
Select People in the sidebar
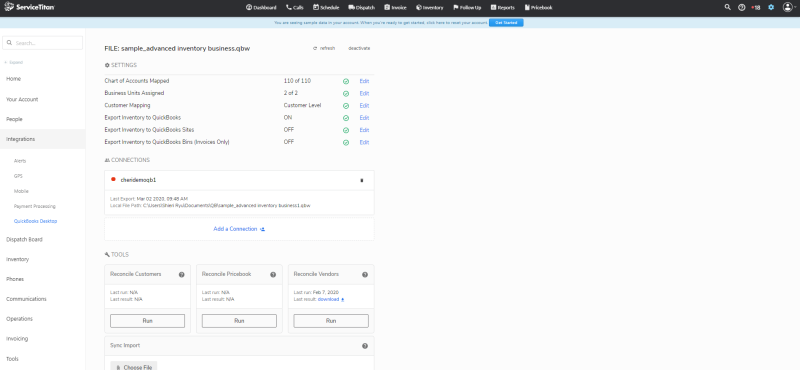pos(14,119)
